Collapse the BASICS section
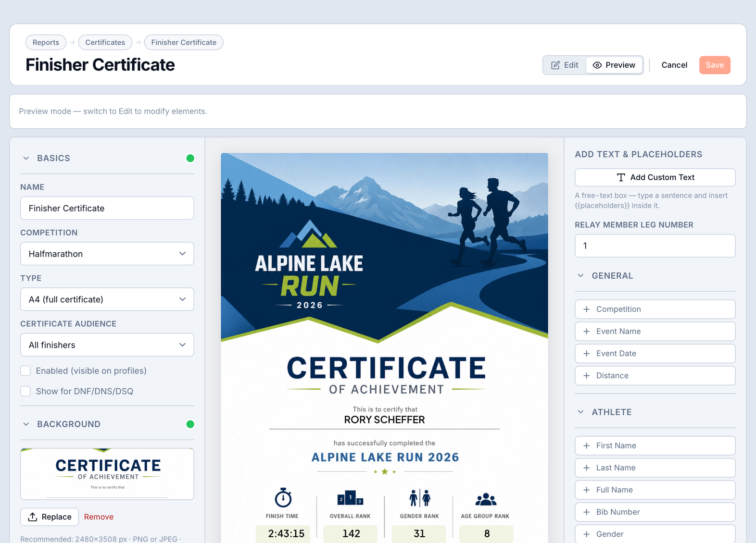 26,158
